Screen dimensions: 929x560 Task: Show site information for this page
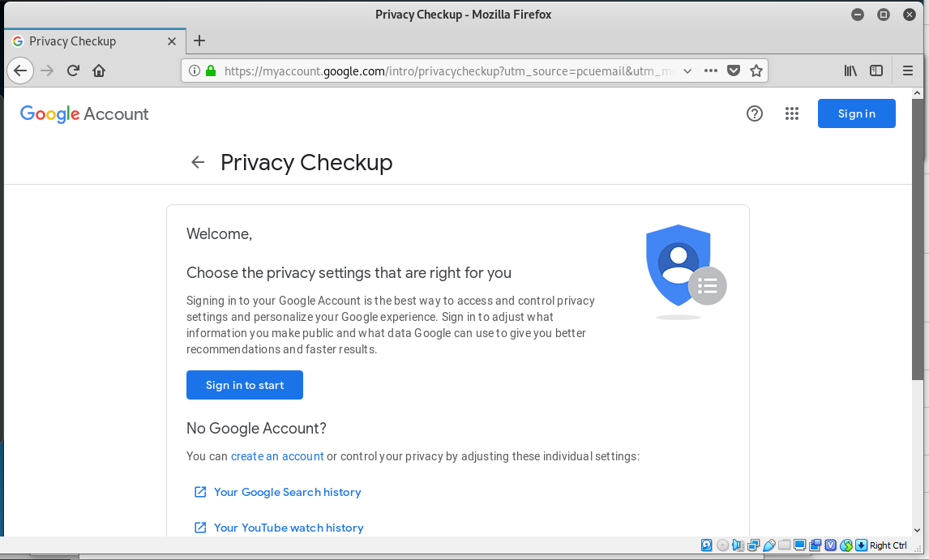(195, 71)
